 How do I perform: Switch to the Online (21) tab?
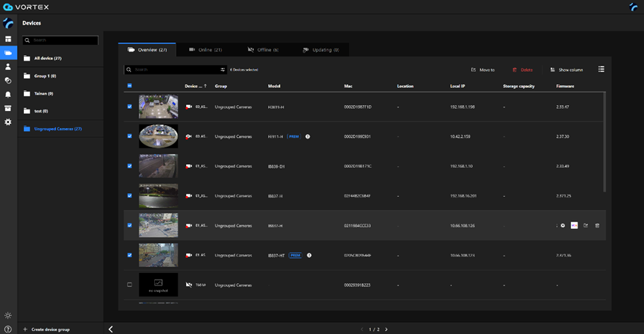point(205,50)
